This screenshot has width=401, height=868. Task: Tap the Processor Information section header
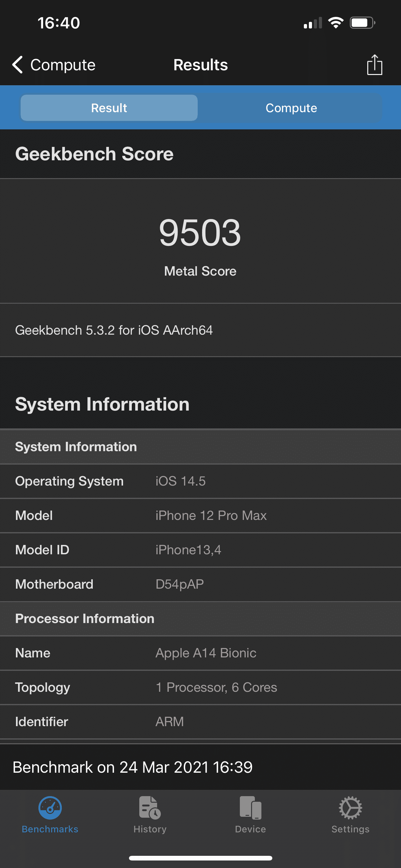point(200,619)
